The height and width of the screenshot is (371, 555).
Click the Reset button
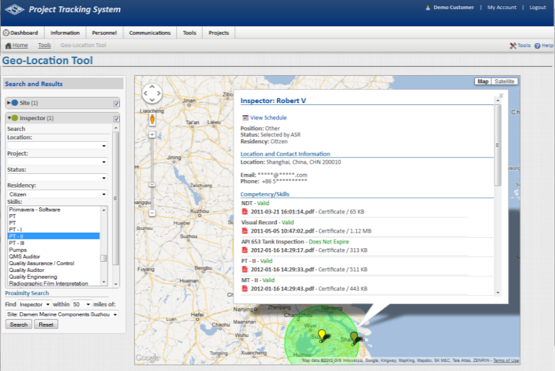coord(46,324)
